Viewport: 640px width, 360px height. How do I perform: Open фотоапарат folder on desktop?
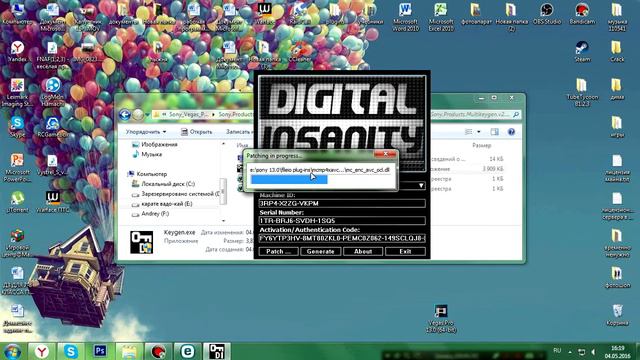[x=476, y=13]
